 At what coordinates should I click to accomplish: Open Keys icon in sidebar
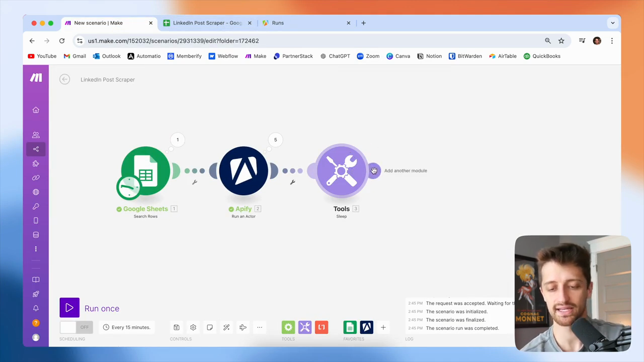[36, 206]
